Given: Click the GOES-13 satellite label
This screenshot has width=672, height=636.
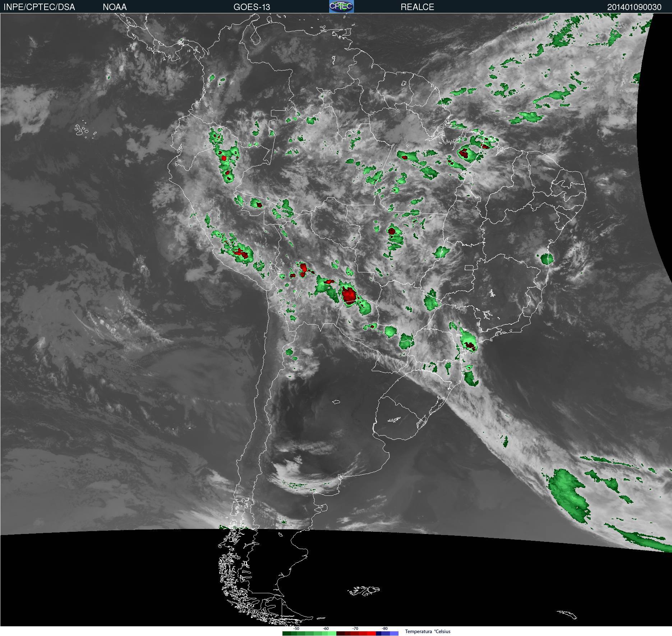Looking at the screenshot, I should coord(252,7).
